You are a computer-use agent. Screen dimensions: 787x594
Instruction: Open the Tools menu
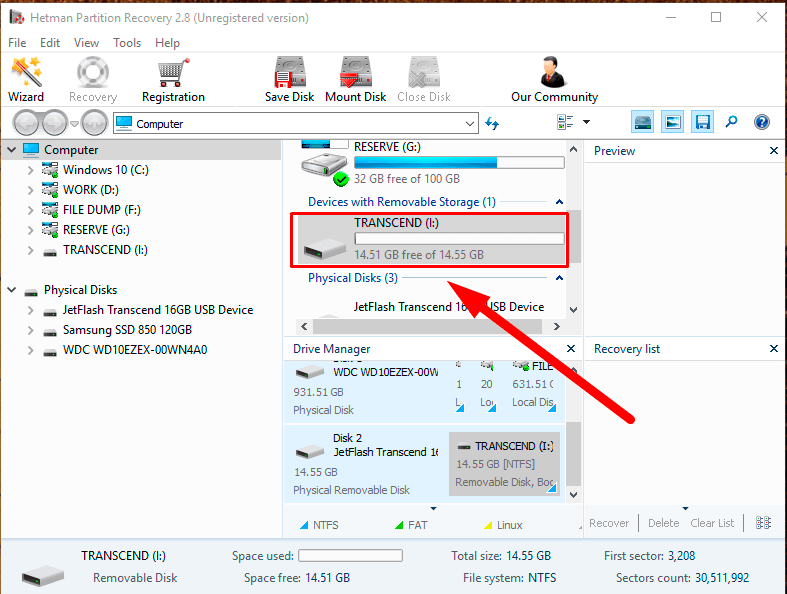click(127, 43)
